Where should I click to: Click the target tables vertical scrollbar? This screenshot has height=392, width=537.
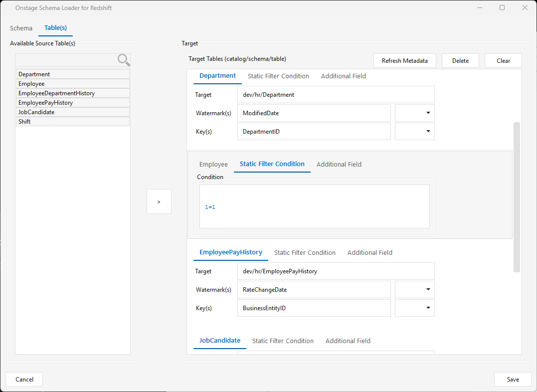[x=517, y=197]
